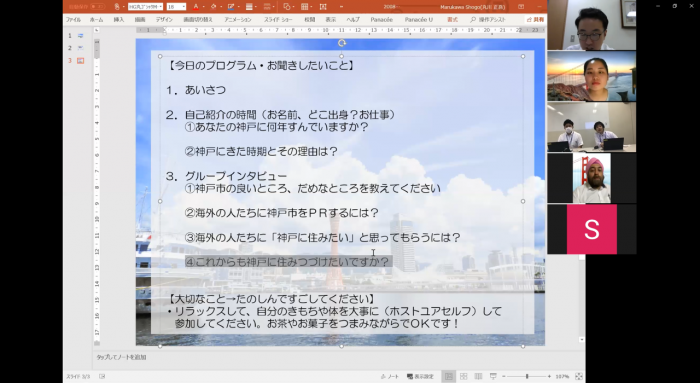
Task: Open the font name dropdown box
Action: [x=146, y=7]
